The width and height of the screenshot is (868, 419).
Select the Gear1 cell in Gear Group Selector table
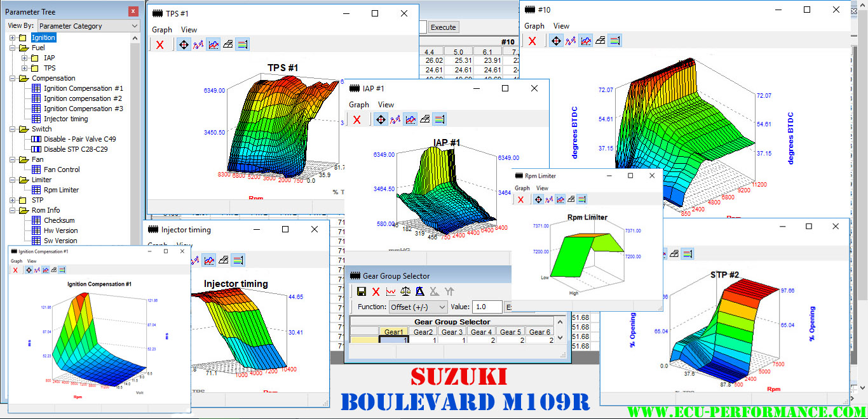coord(393,341)
